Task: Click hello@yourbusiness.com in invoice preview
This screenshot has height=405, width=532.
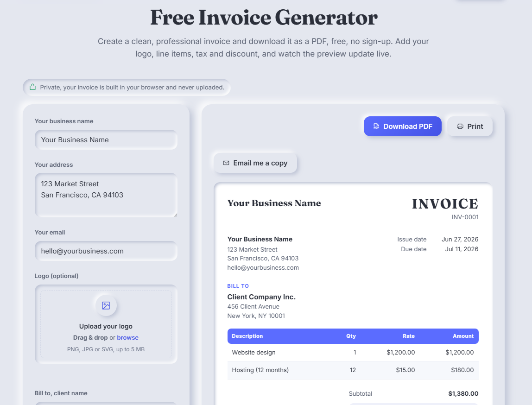Action: pyautogui.click(x=263, y=268)
